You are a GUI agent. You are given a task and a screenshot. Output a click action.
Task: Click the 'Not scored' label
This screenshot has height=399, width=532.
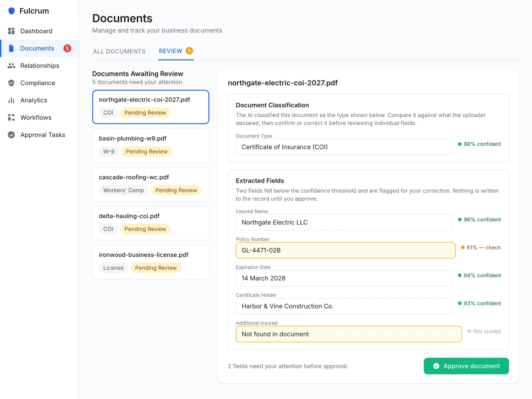pyautogui.click(x=487, y=331)
